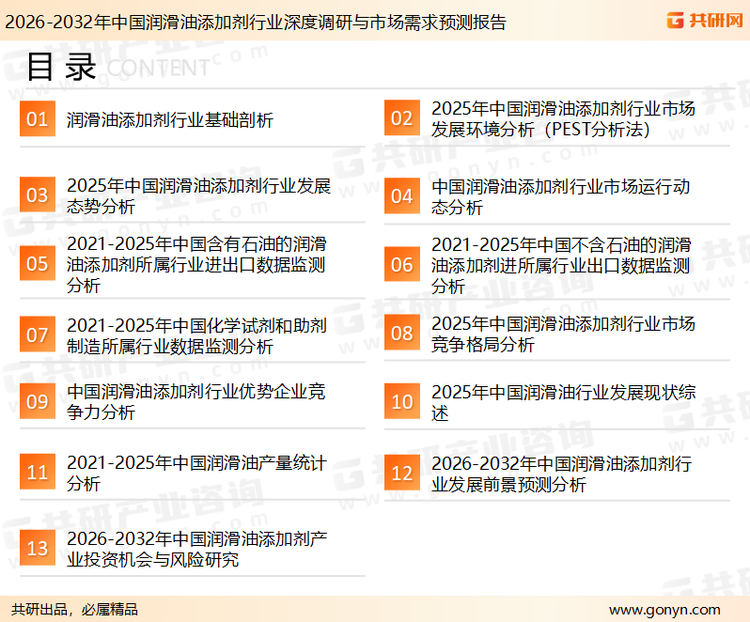Screen dimensions: 750x622
Task: Select chapter 润滑油添加剂行业优势企业竞争力分析
Action: pyautogui.click(x=196, y=401)
